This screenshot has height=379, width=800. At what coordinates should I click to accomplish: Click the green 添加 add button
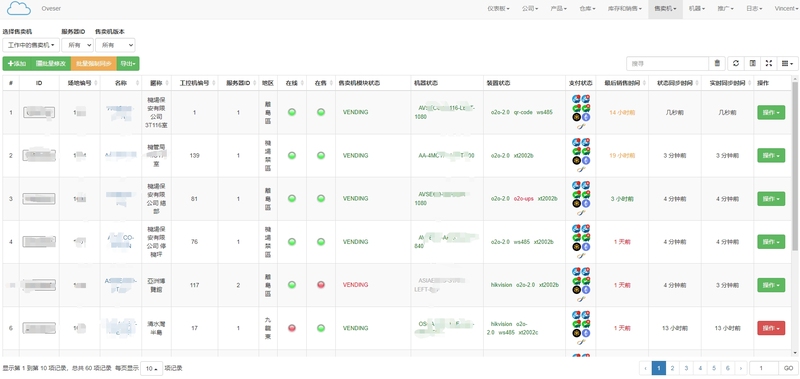click(x=17, y=64)
